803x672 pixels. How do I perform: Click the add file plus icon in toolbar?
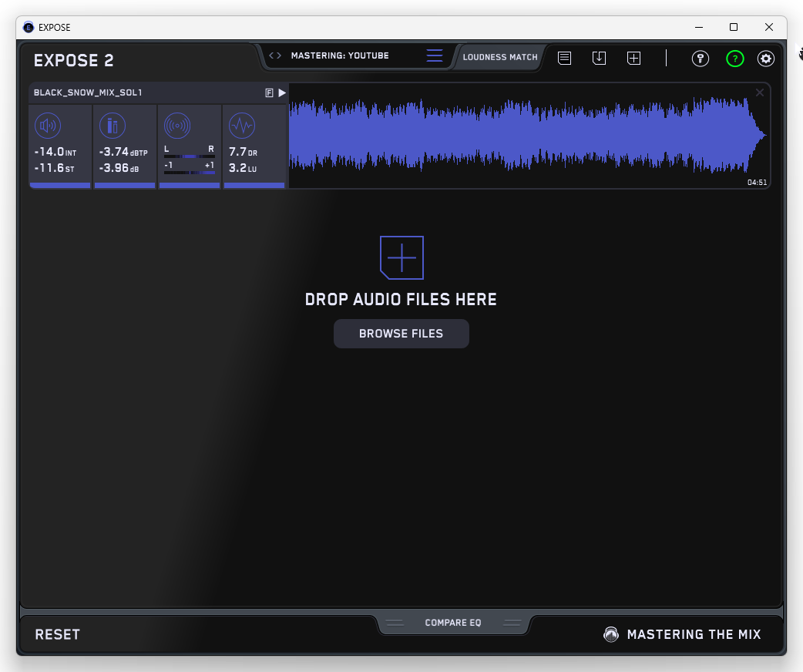pos(633,59)
